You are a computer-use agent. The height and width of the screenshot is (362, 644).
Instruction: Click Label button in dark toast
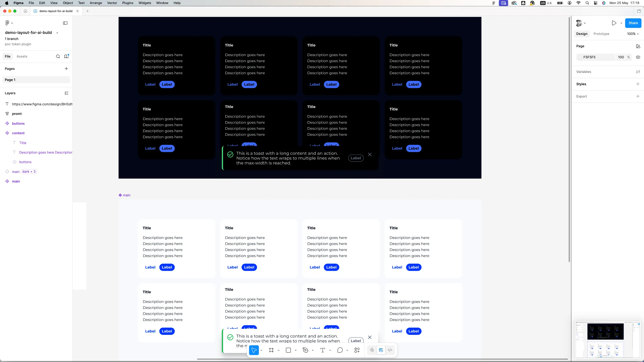356,158
